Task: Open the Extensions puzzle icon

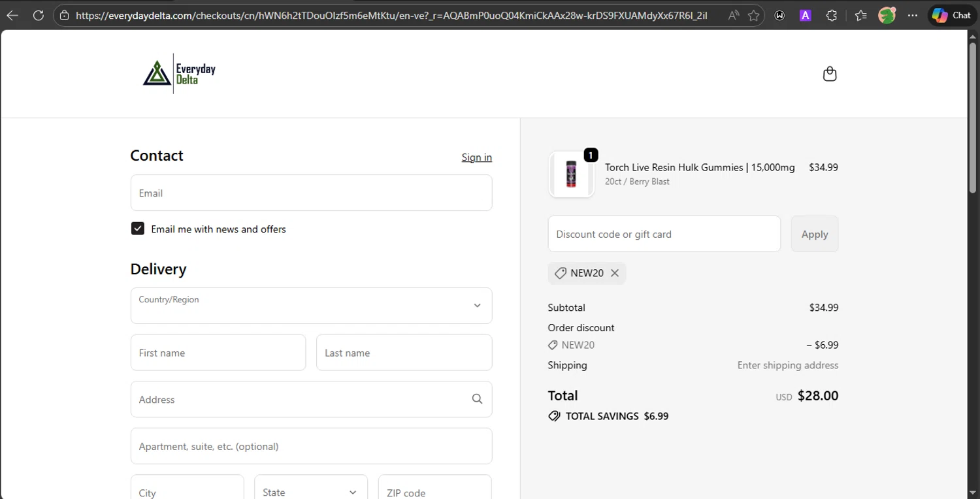Action: click(832, 15)
